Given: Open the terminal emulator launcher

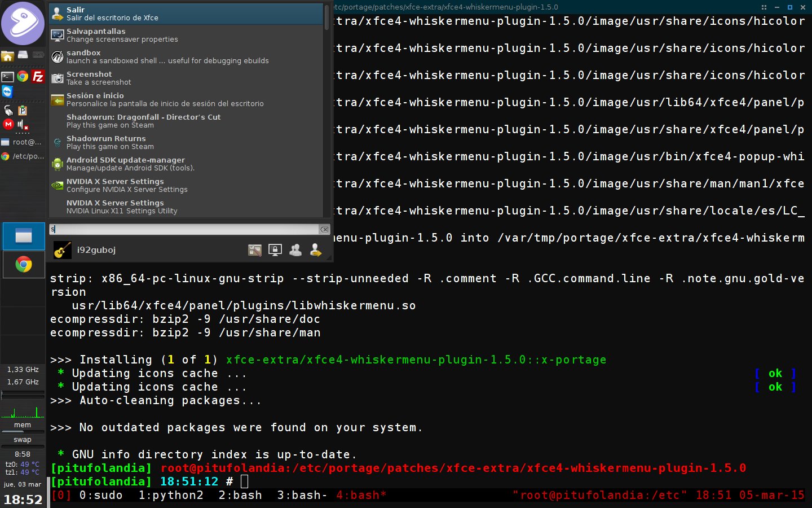Looking at the screenshot, I should coord(7,76).
